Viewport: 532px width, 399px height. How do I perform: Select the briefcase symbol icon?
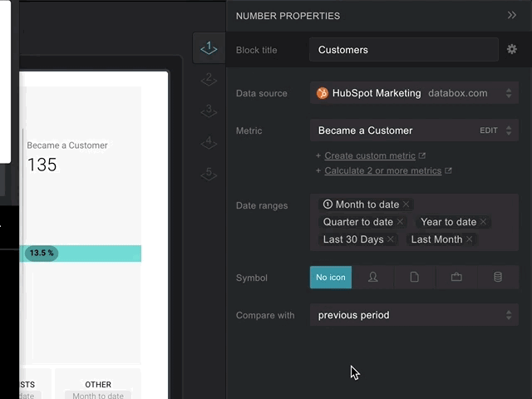[x=456, y=278]
